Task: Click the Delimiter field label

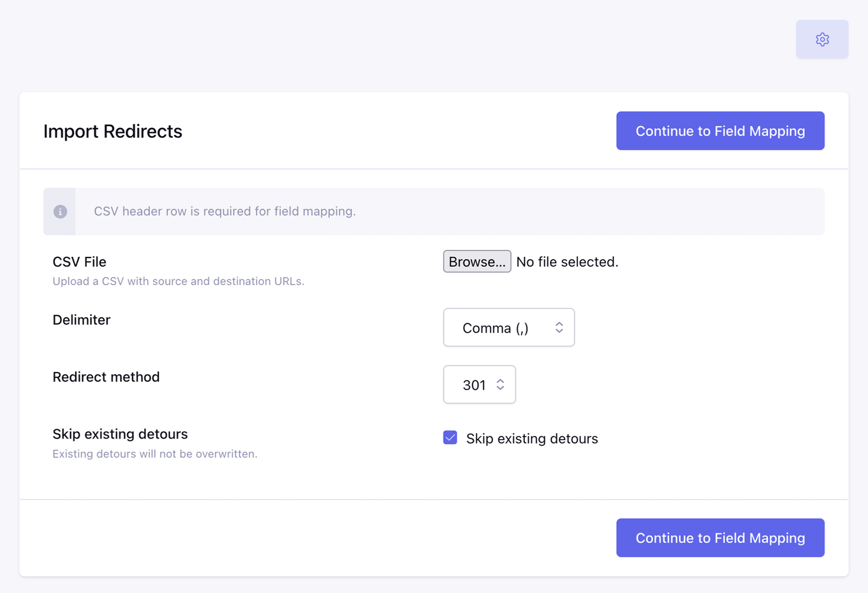Action: pos(82,320)
